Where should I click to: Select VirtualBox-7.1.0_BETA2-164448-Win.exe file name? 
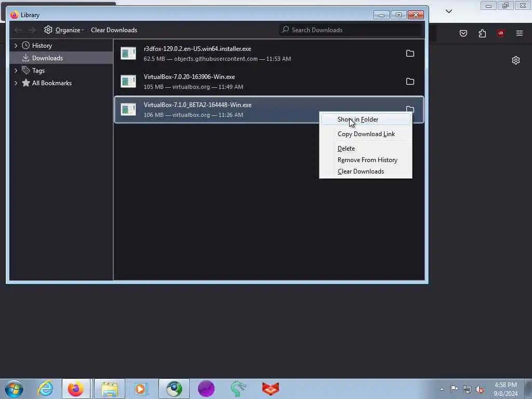click(197, 105)
